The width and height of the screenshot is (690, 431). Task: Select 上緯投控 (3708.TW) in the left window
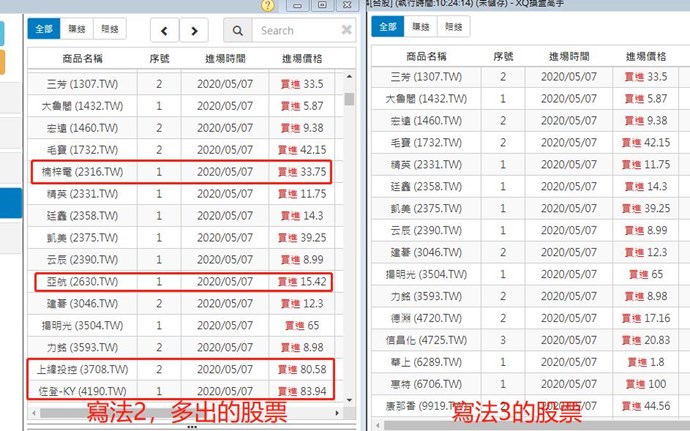coord(82,369)
